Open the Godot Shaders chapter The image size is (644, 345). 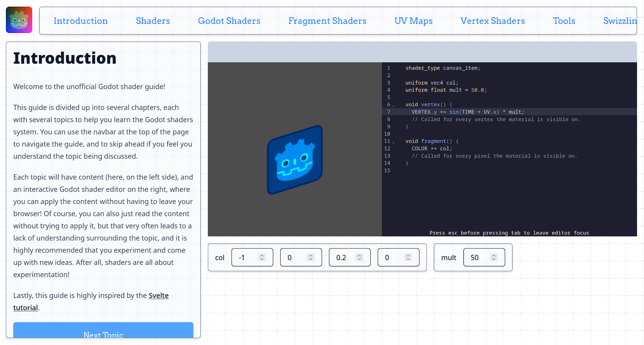(x=229, y=21)
